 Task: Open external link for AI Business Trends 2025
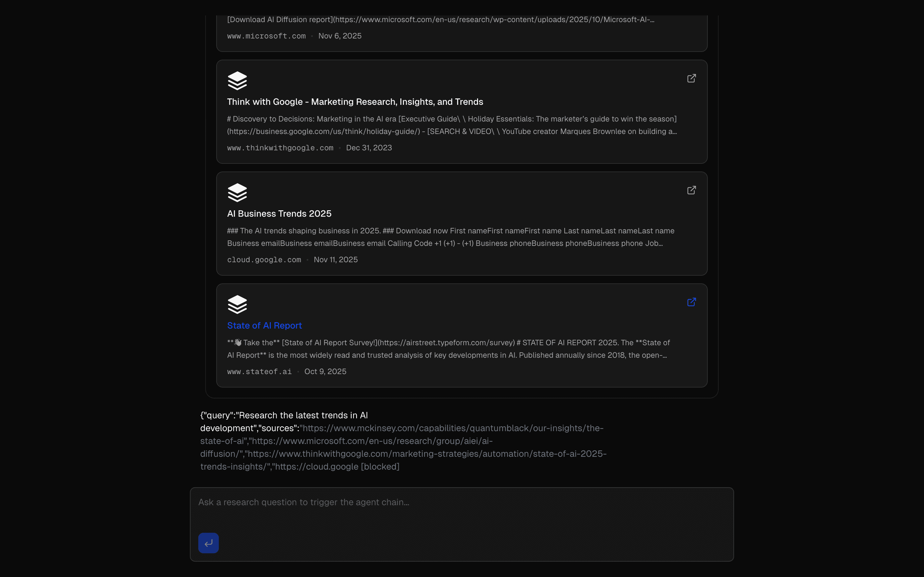(691, 190)
